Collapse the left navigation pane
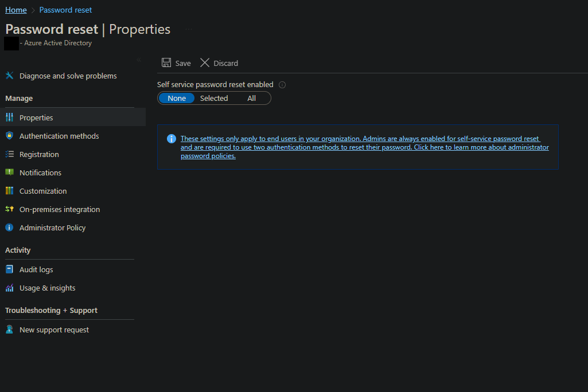 [x=138, y=59]
